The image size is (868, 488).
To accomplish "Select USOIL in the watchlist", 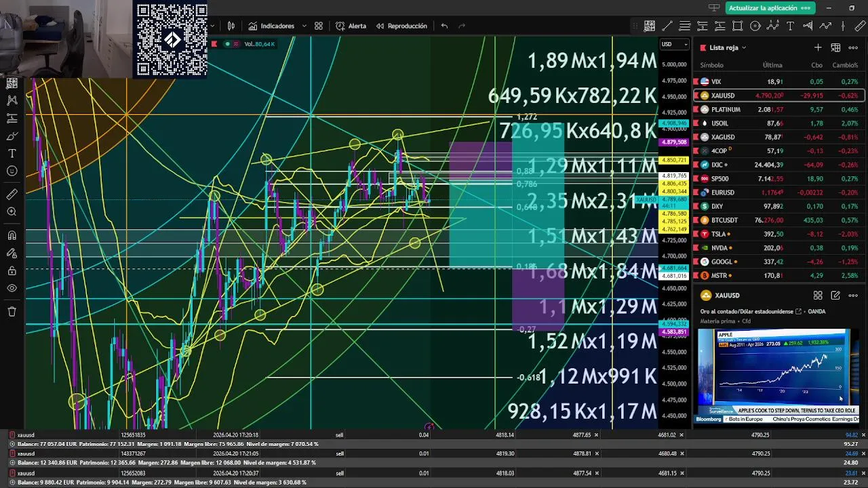I will pyautogui.click(x=778, y=123).
